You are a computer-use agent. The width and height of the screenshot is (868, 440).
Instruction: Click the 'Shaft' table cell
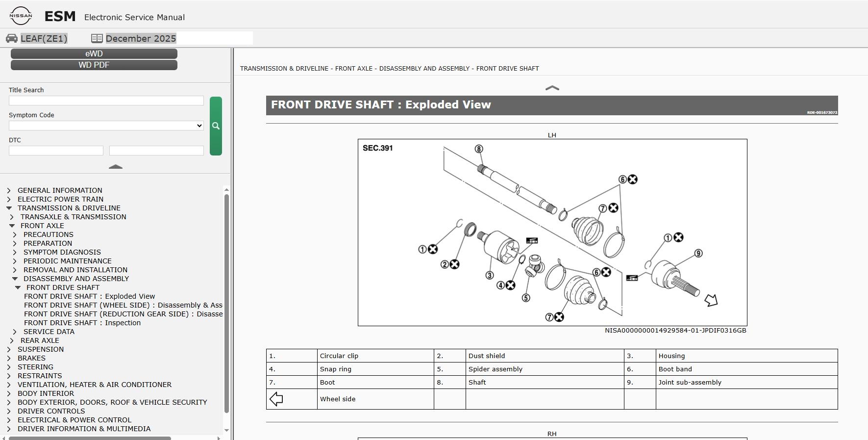coord(545,382)
